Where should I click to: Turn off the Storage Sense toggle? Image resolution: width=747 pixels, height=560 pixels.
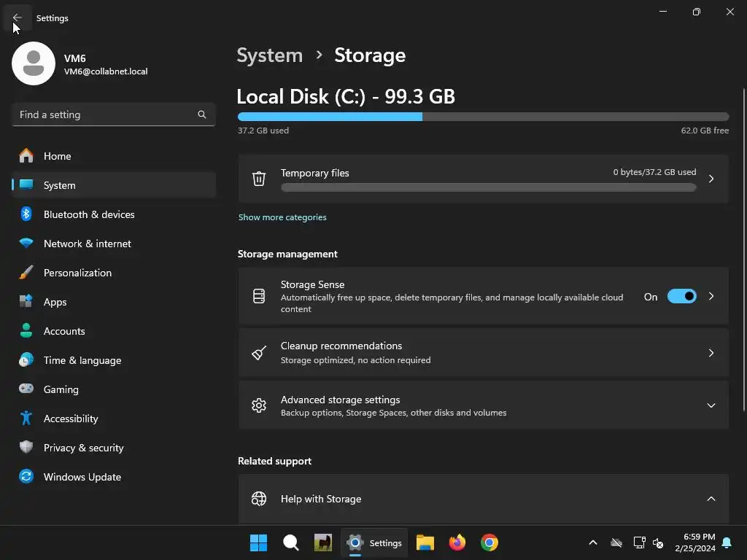coord(681,297)
